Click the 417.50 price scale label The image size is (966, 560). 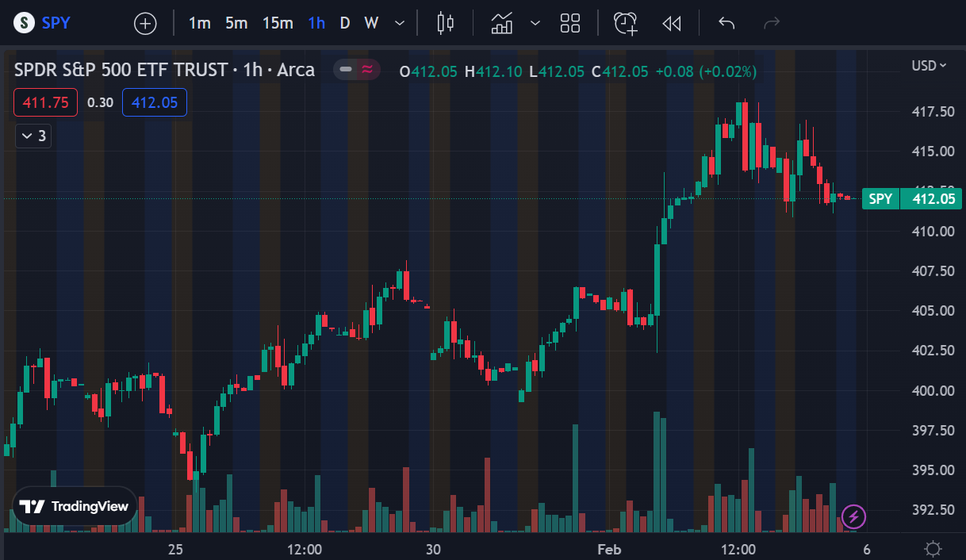[x=933, y=112]
